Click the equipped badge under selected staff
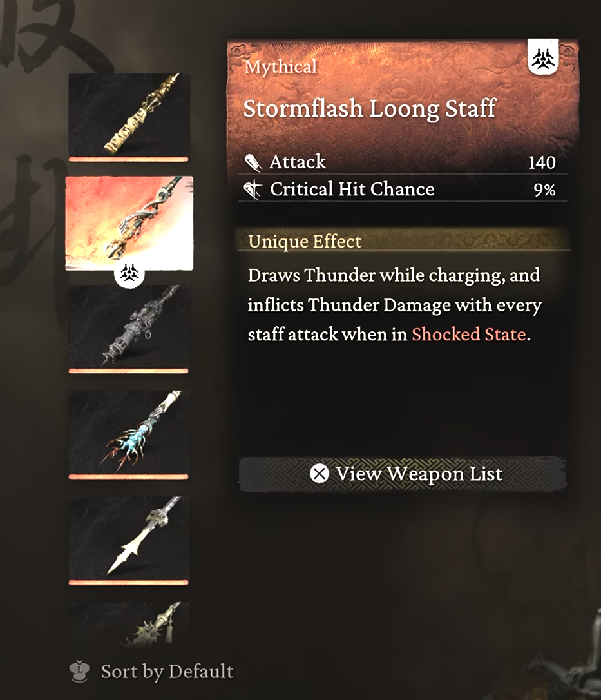601x700 pixels. pyautogui.click(x=129, y=273)
